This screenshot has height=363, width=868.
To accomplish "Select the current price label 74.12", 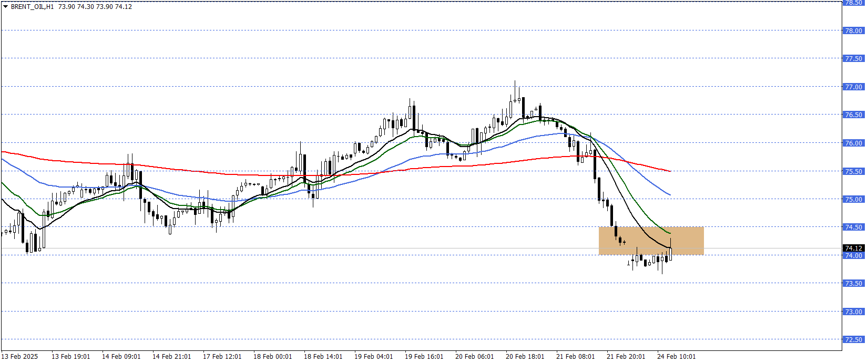I will click(853, 248).
